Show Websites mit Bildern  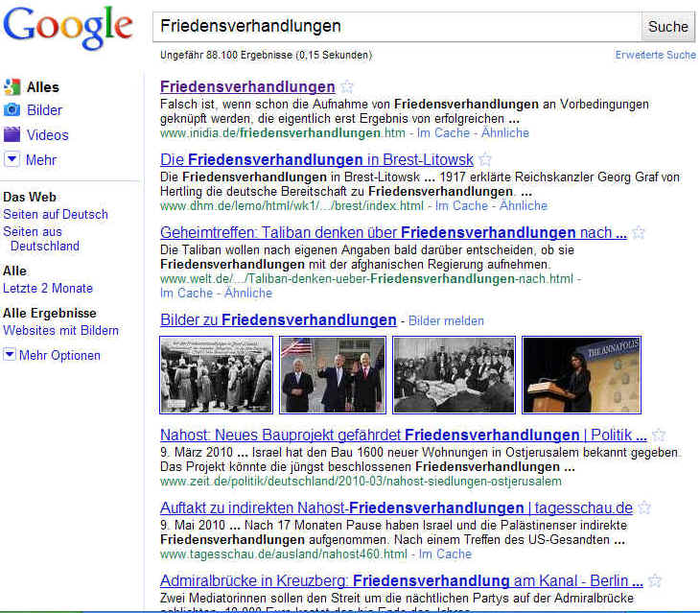click(60, 330)
